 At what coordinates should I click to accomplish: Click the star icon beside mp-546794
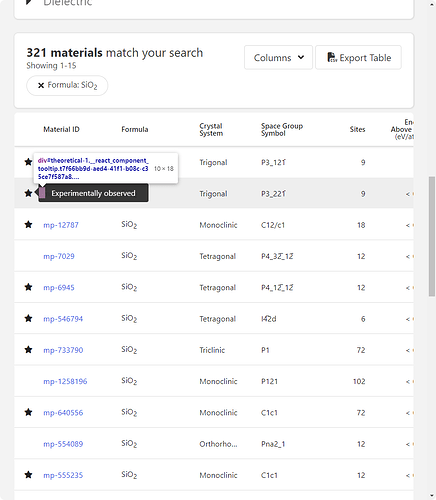point(28,318)
